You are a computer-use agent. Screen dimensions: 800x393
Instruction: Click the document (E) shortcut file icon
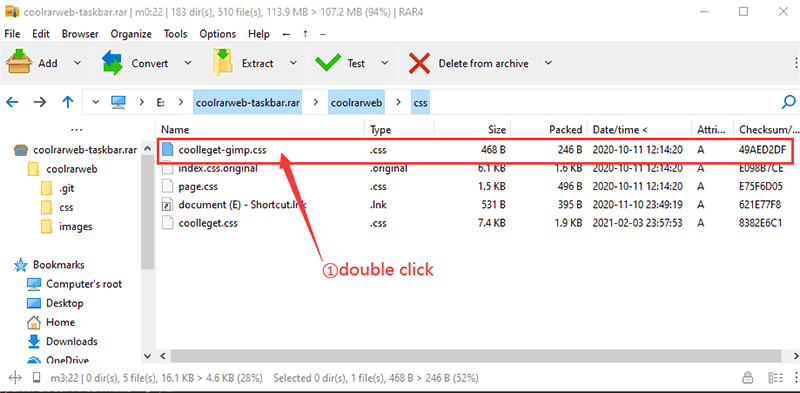pyautogui.click(x=168, y=205)
